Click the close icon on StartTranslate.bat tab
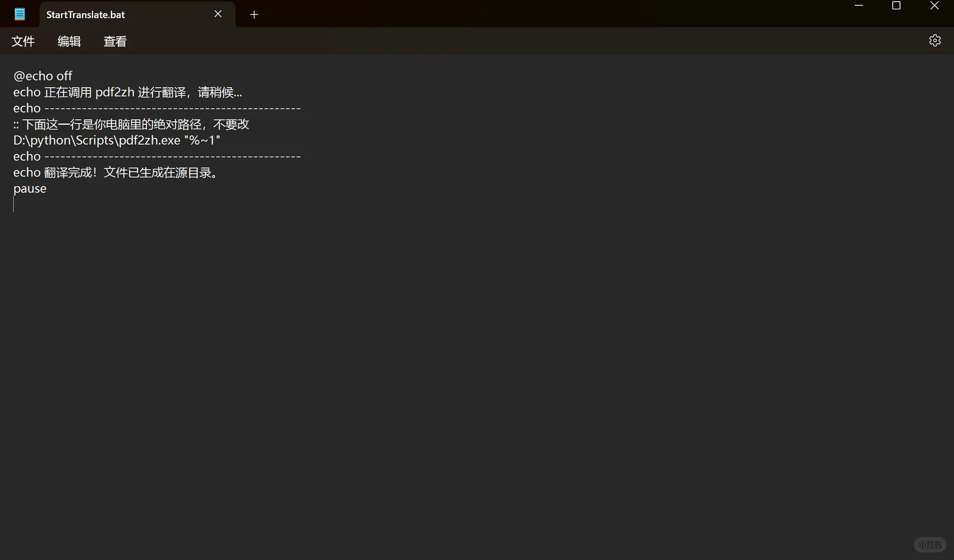 (x=217, y=14)
